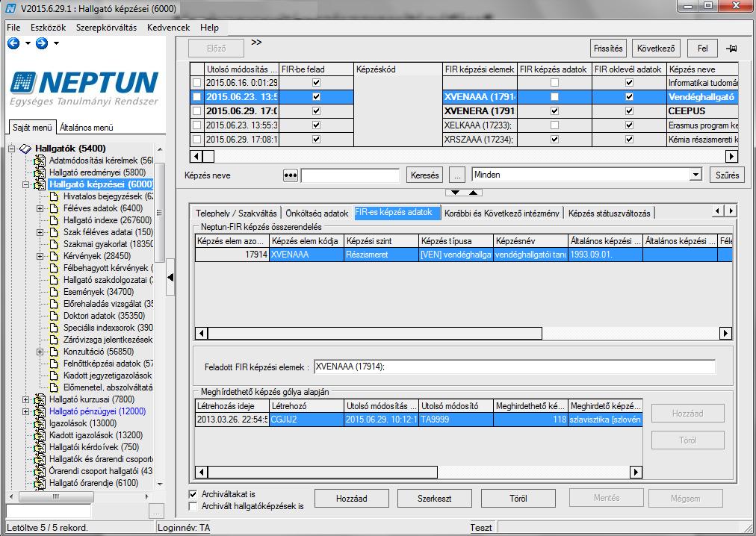Click the Igazolások (13000) node icon
Viewport: 756px width, 536px height.
[40, 424]
